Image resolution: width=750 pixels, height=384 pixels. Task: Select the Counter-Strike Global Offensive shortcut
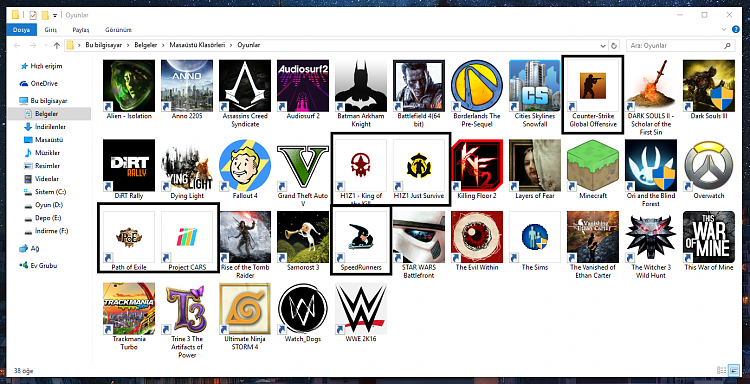tap(593, 95)
